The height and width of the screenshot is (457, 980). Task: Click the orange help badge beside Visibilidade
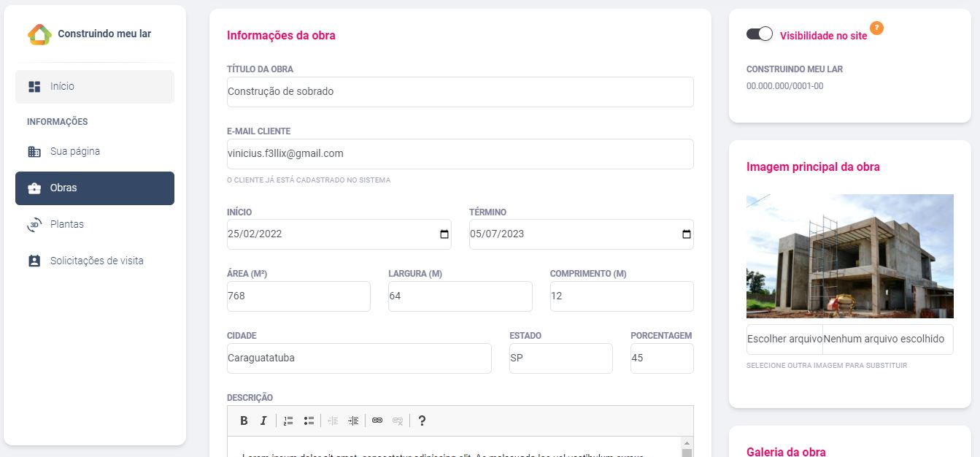[x=876, y=28]
